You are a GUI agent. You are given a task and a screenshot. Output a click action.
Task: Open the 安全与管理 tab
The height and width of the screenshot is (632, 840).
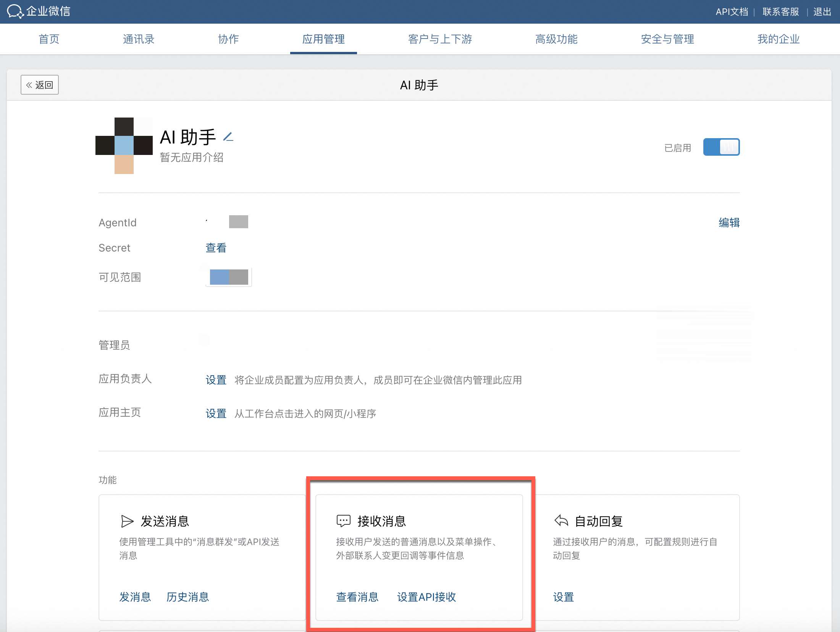(667, 39)
